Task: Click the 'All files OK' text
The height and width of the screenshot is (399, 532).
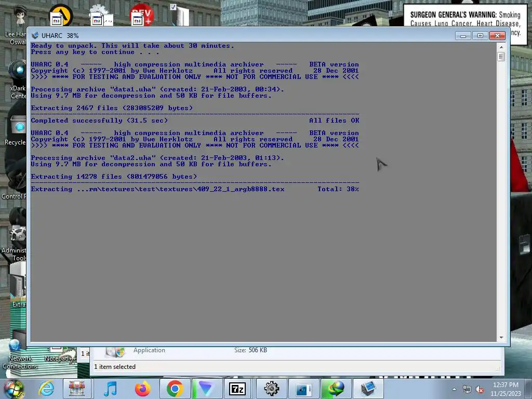Action: coord(334,121)
